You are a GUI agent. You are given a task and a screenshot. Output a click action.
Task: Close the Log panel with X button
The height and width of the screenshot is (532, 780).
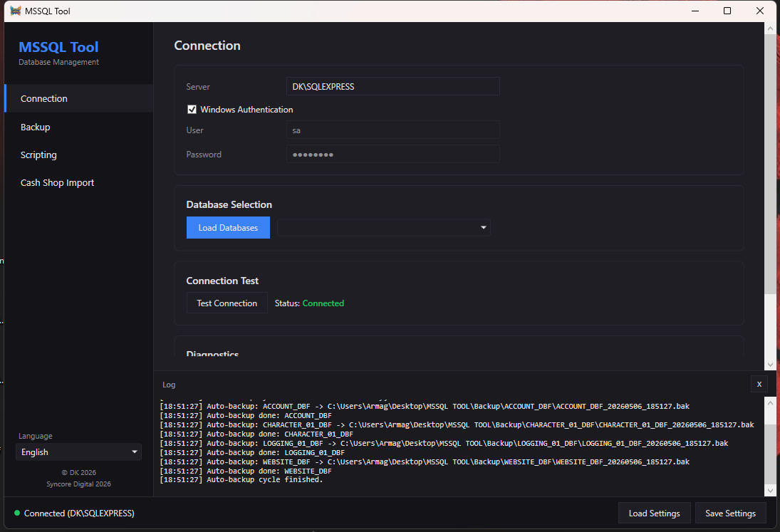pyautogui.click(x=759, y=384)
